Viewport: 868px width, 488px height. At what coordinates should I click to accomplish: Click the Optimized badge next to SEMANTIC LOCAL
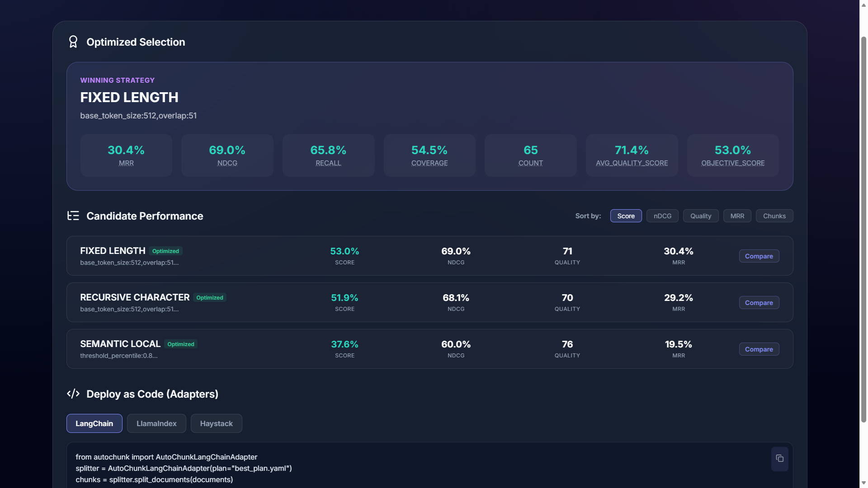181,344
